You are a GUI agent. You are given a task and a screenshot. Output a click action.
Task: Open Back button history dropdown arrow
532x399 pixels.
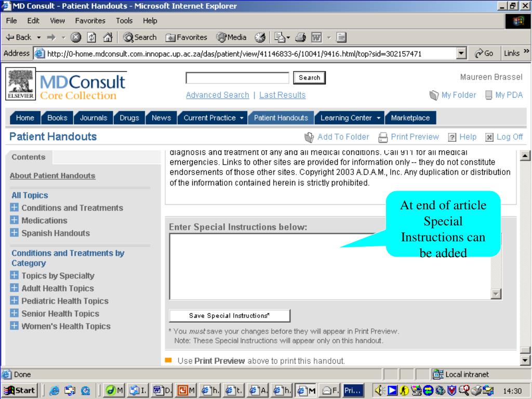coord(38,37)
